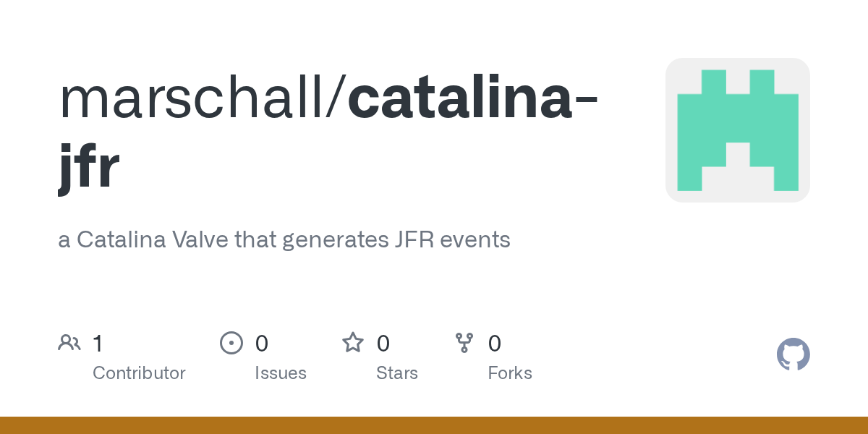Click the contributor count number 1
This screenshot has height=434, width=868.
(x=98, y=344)
